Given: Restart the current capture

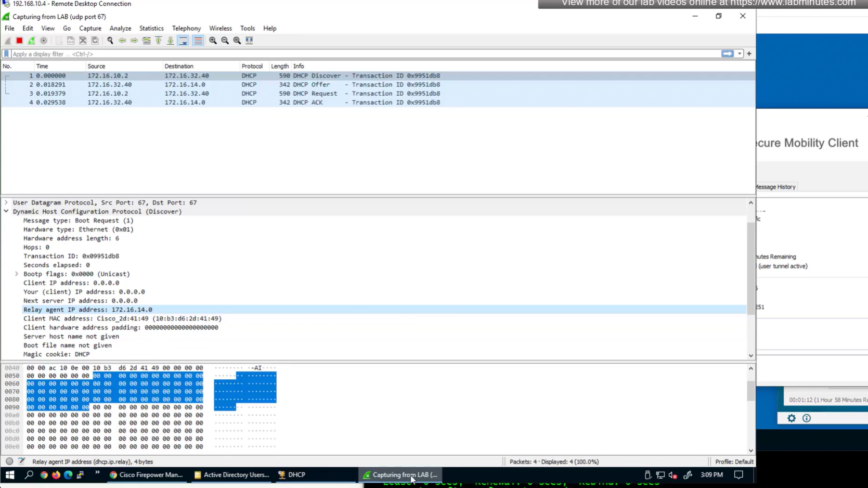Looking at the screenshot, I should point(32,41).
